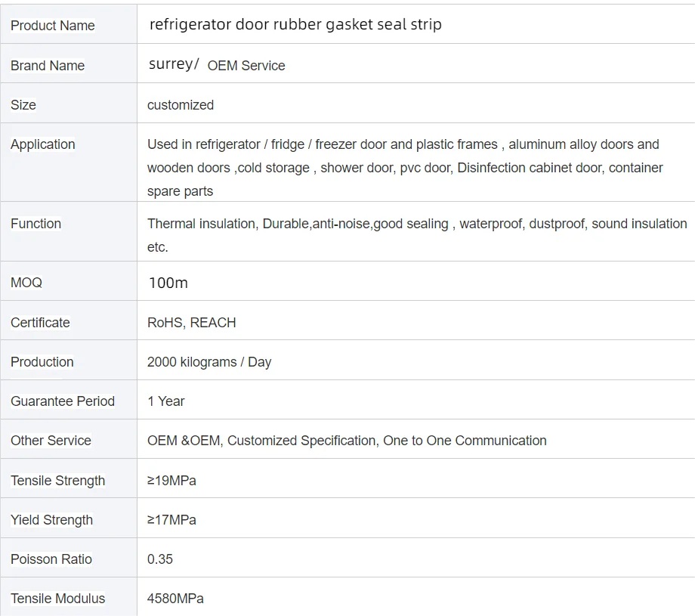Click the Guarantee Period label
This screenshot has height=616, width=695.
click(63, 401)
